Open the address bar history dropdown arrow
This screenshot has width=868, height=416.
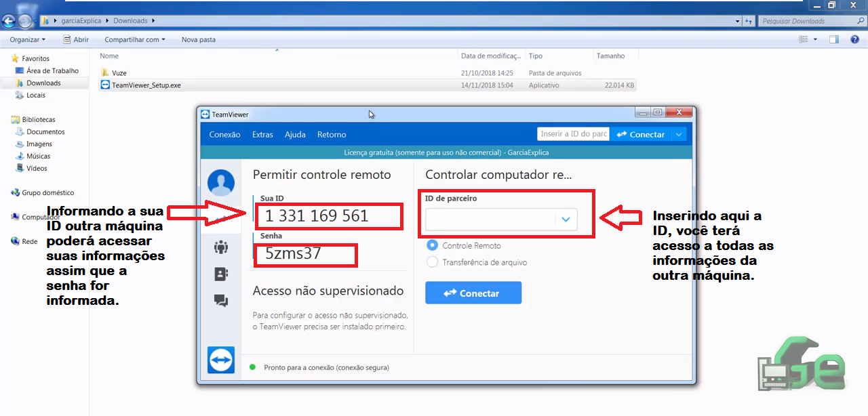(738, 21)
